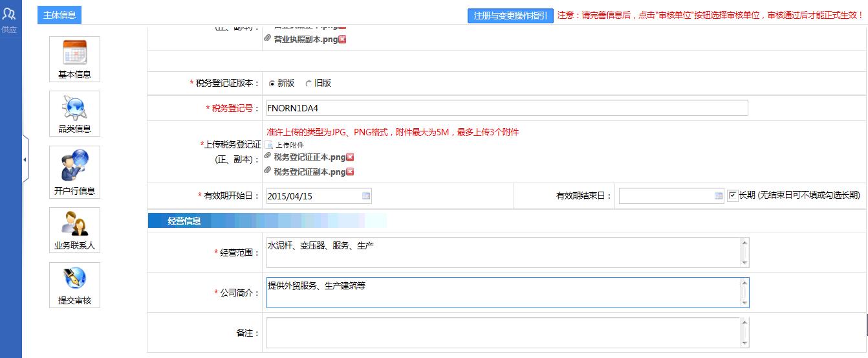Switch to the 主体信息 tab

[x=60, y=16]
